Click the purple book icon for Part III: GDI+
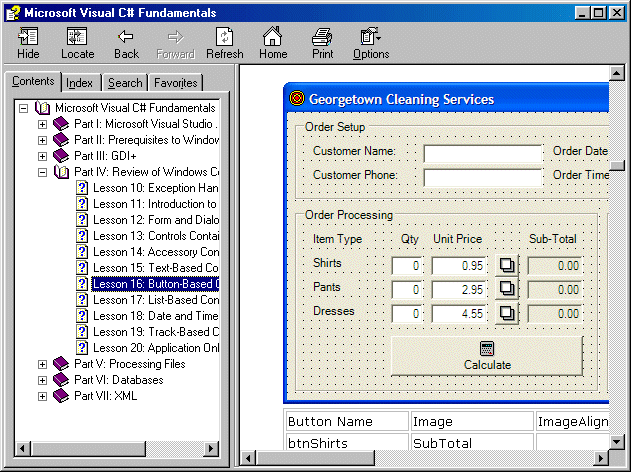Image resolution: width=631 pixels, height=472 pixels. click(61, 156)
